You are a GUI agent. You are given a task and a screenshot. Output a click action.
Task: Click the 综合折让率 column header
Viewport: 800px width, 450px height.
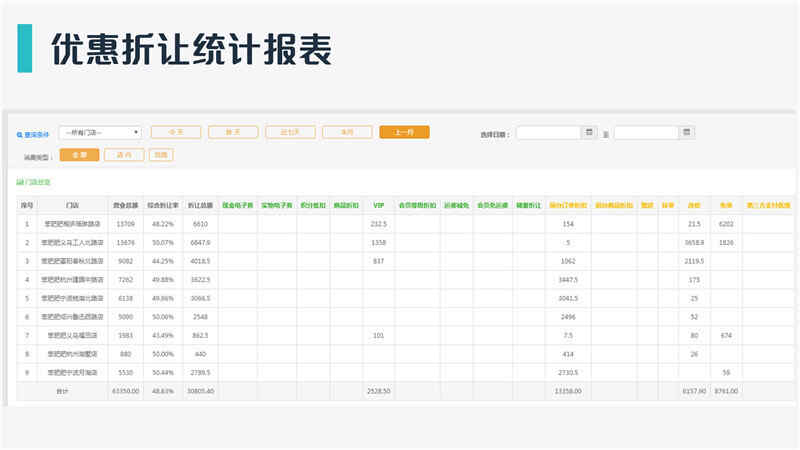click(x=163, y=206)
